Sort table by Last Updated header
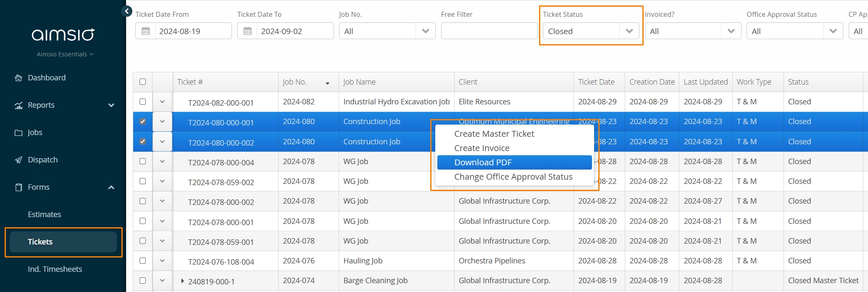 coord(706,82)
